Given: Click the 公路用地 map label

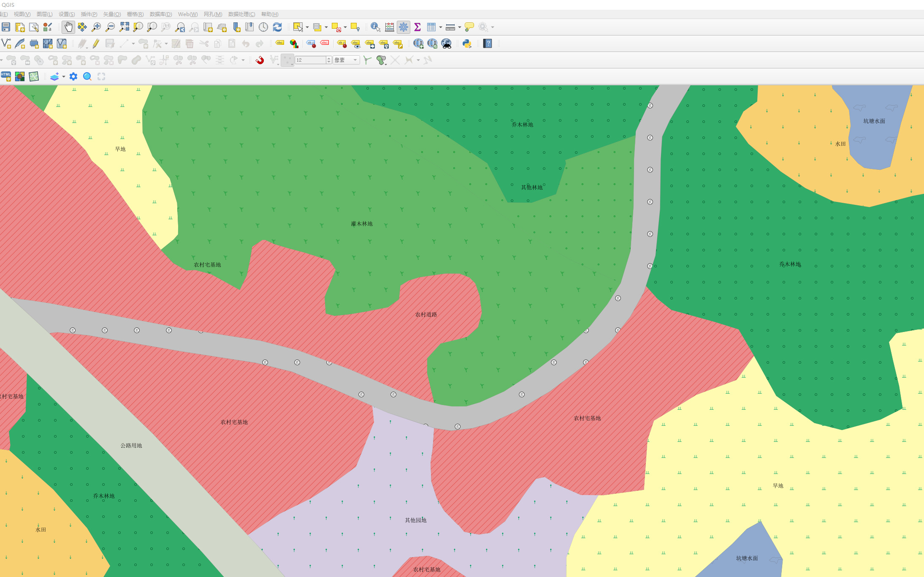Looking at the screenshot, I should [x=131, y=446].
